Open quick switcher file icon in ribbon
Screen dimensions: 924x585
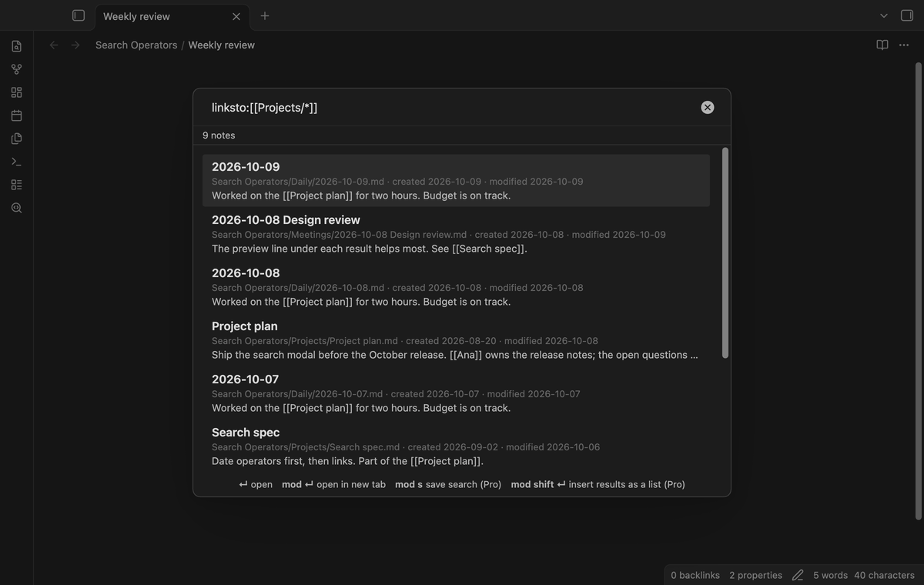[x=17, y=46]
